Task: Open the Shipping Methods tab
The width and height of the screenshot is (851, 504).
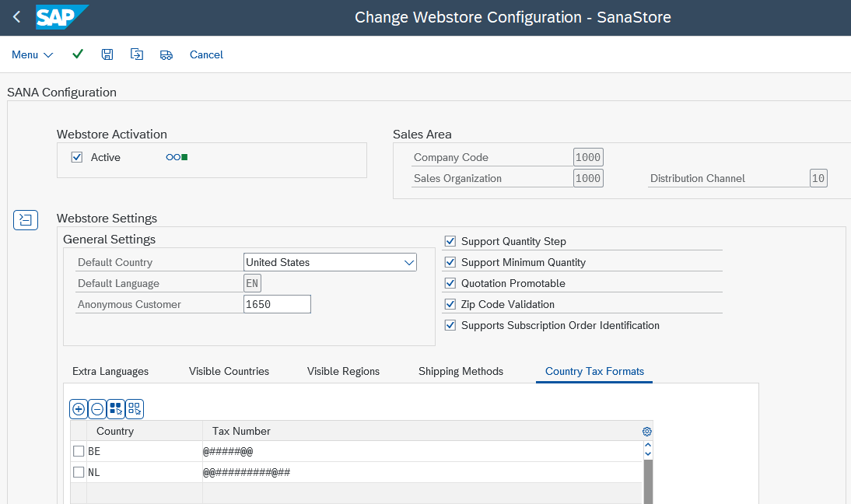Action: (x=461, y=371)
